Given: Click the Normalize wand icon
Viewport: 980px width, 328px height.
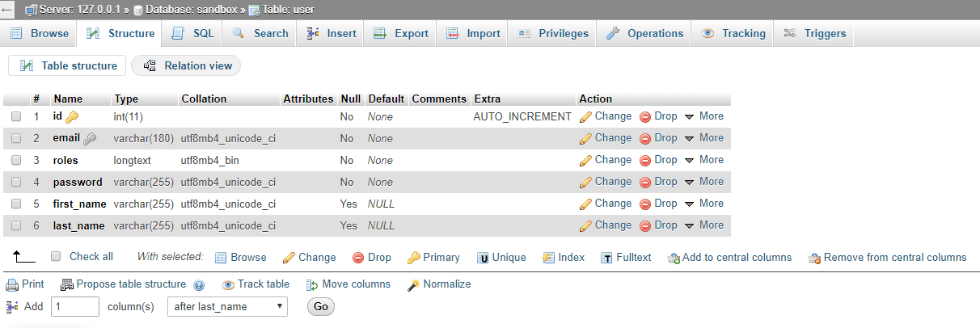Looking at the screenshot, I should (x=413, y=284).
